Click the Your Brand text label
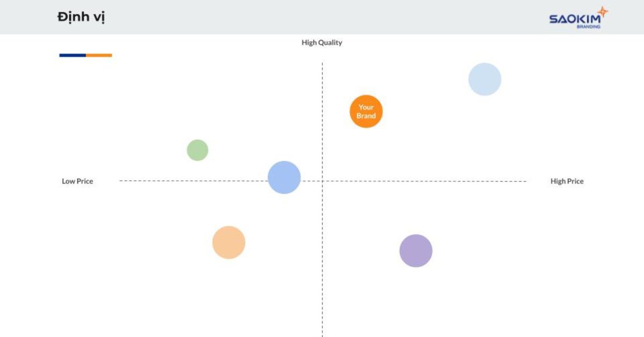The image size is (644, 337). point(366,112)
